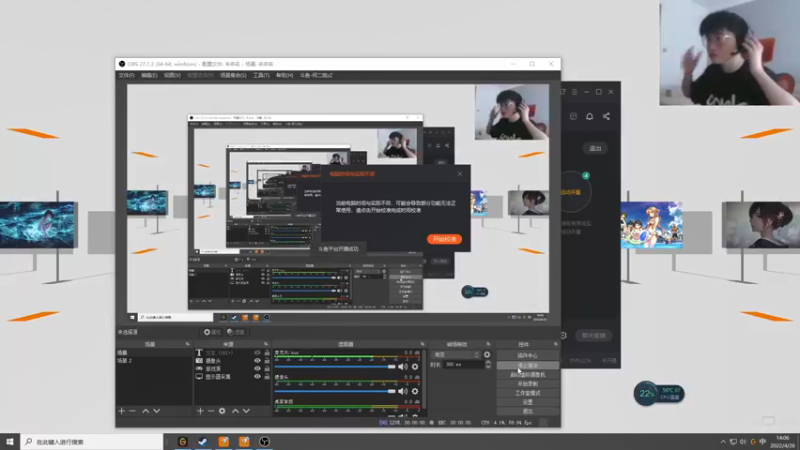Click the start virtual camera button
Screen dimensions: 800x450
pyautogui.click(x=528, y=374)
